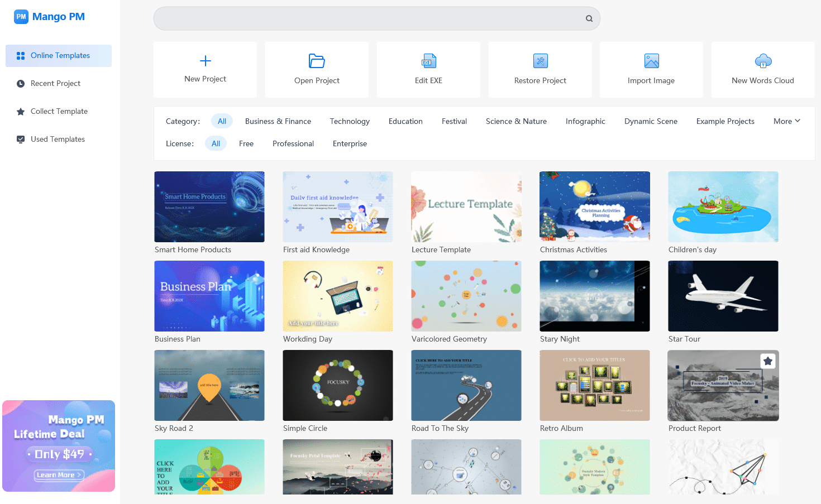
Task: Select the Edit EXE icon
Action: pos(428,61)
